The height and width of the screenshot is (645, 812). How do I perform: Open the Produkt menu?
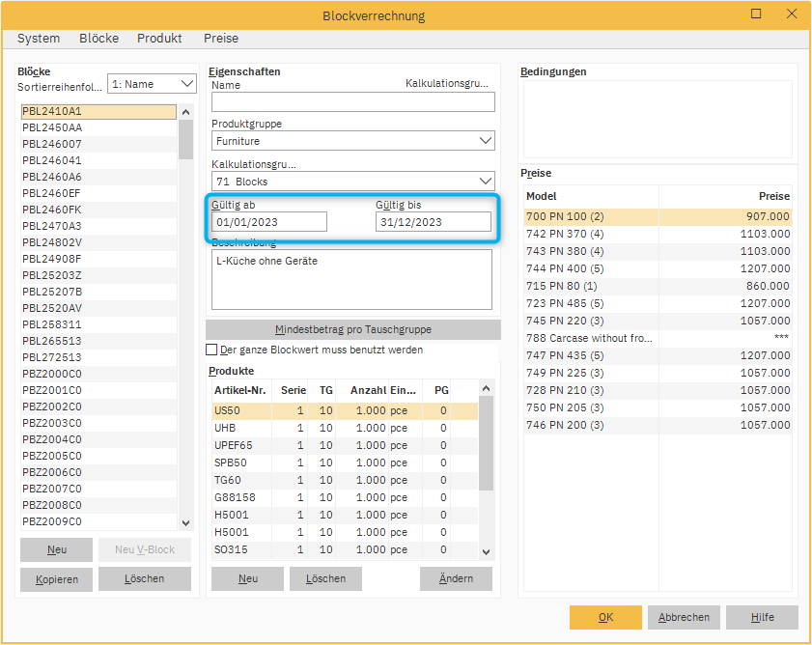point(159,39)
